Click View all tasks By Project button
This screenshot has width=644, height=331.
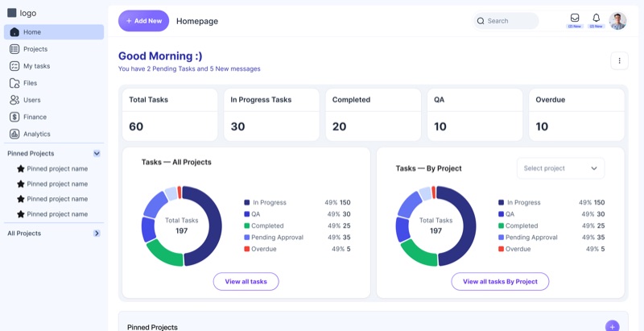[x=500, y=282]
